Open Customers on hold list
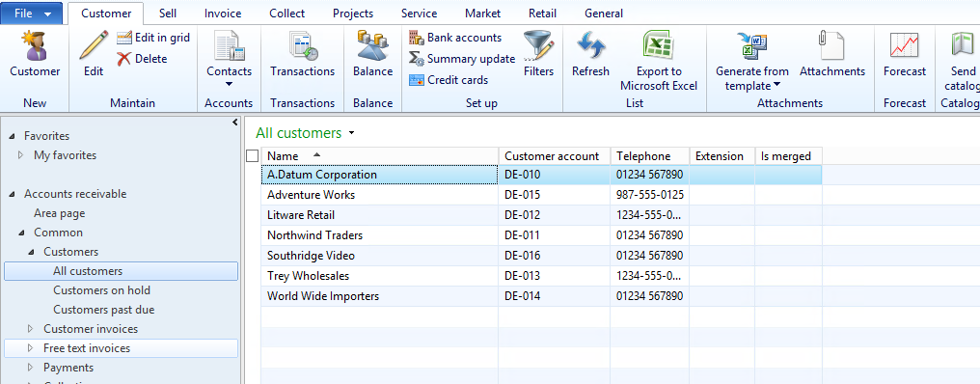This screenshot has height=384, width=980. tap(102, 290)
